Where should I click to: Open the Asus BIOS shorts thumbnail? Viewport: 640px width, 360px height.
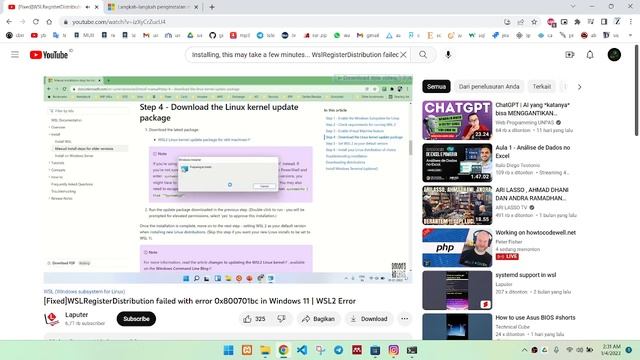pyautogui.click(x=457, y=327)
